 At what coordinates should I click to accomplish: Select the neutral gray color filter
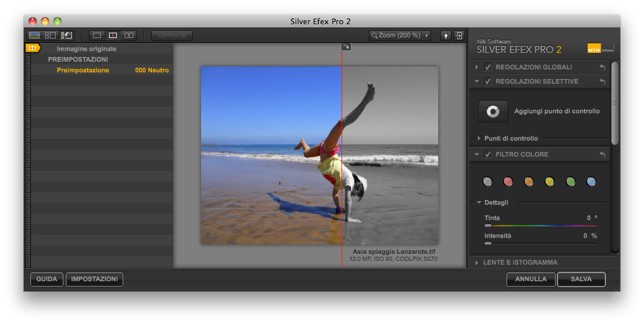[x=487, y=182]
